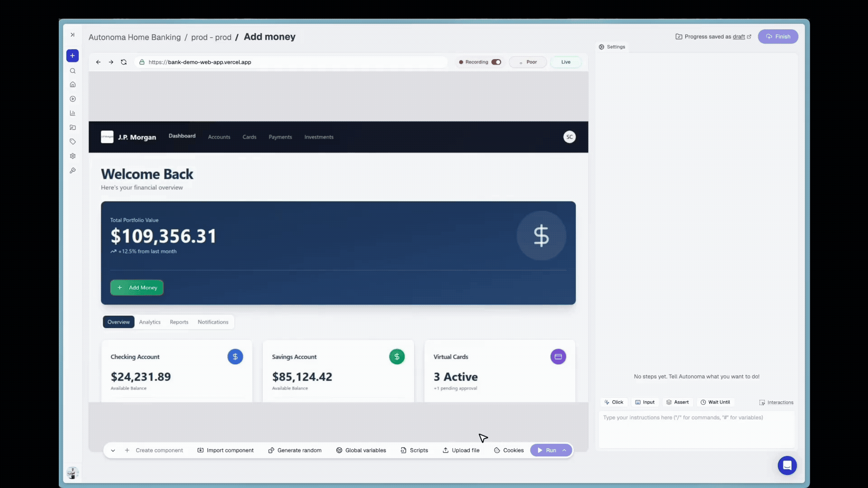The width and height of the screenshot is (868, 488).
Task: Toggle the Recording switch off
Action: (x=496, y=62)
